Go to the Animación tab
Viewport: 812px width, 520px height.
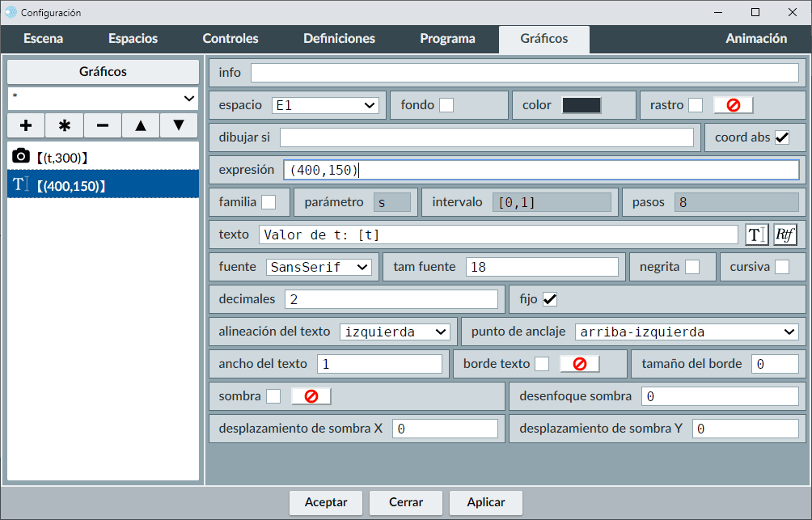pos(756,39)
